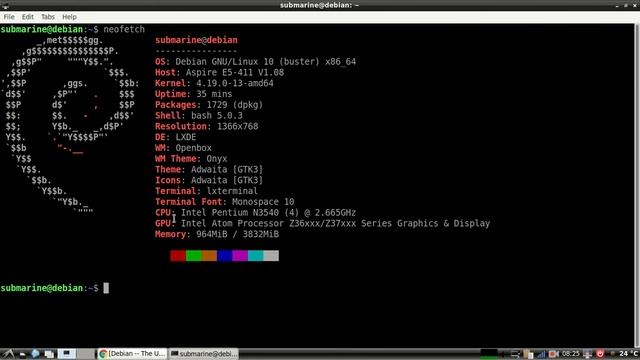Click the window title "submarine@debian: ~"
This screenshot has height=360, width=640.
coord(319,5)
